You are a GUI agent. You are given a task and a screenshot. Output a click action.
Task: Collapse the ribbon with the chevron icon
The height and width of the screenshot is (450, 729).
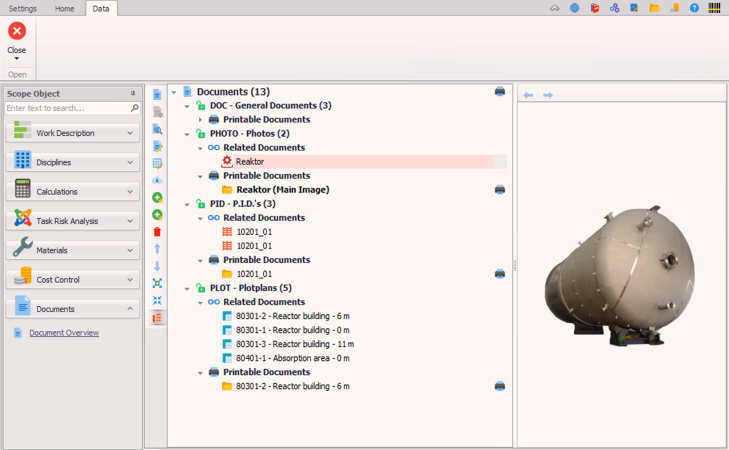point(555,8)
